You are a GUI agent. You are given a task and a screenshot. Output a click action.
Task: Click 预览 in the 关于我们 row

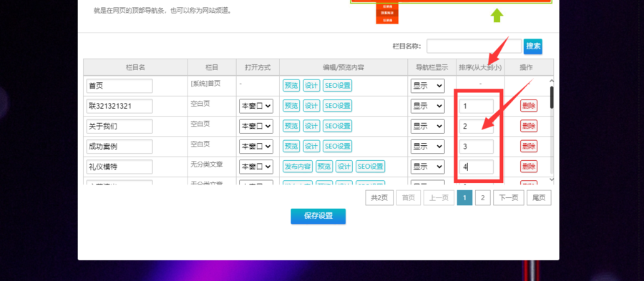pos(291,126)
